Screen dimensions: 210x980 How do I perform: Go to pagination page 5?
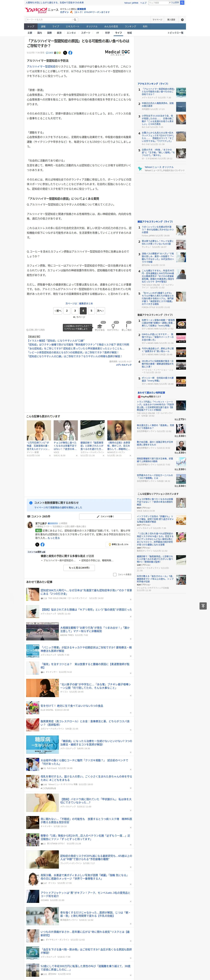tap(91, 311)
